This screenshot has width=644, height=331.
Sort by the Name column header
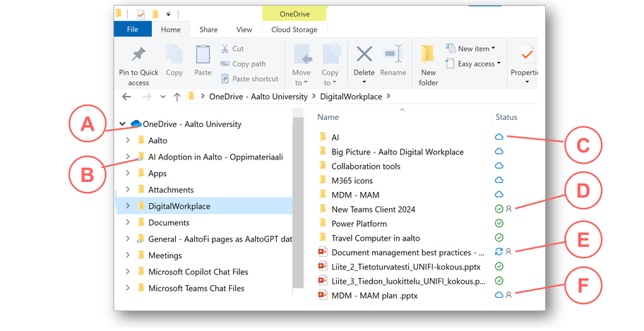point(328,117)
